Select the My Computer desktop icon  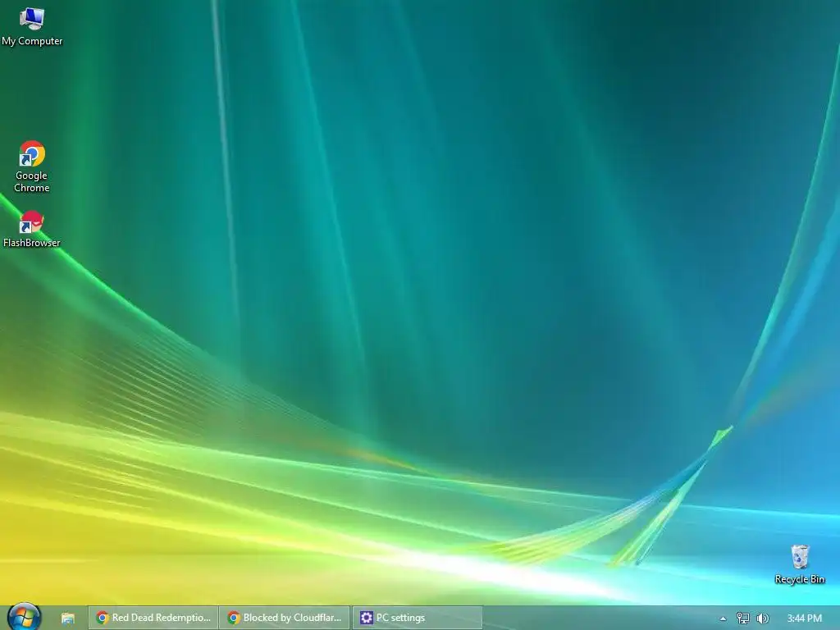[32, 27]
